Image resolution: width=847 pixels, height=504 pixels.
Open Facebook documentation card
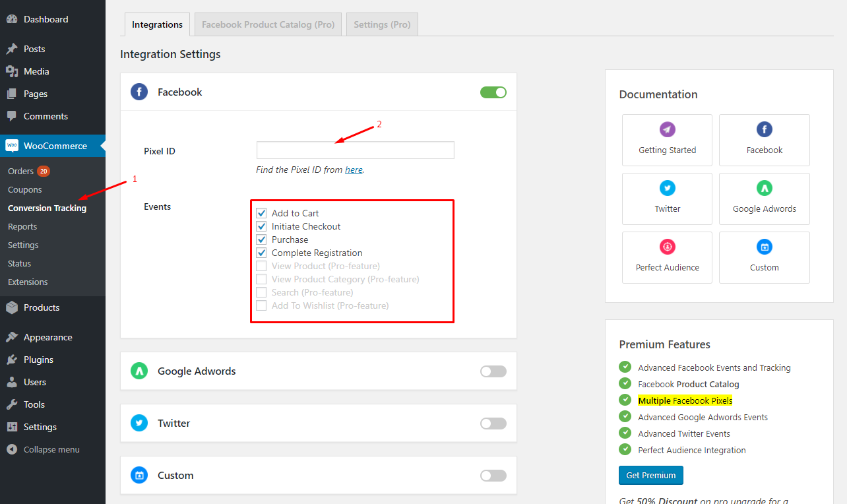(765, 140)
